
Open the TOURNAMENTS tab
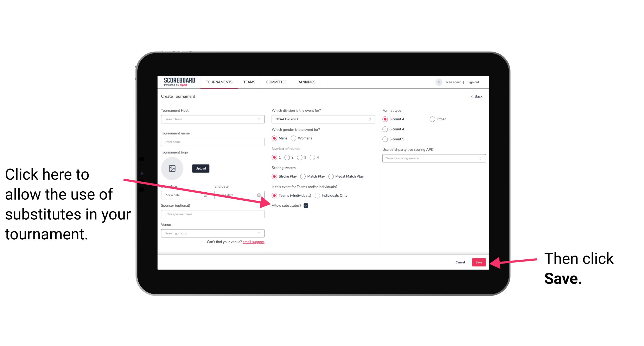coord(219,82)
